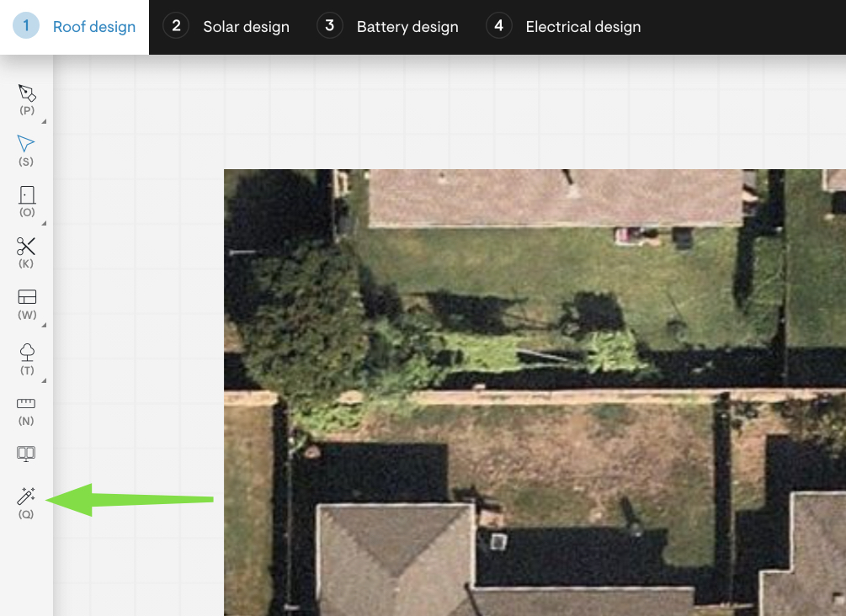Open the Ruler measurement tool (N)
Viewport: 846px width, 616px height.
tap(25, 401)
